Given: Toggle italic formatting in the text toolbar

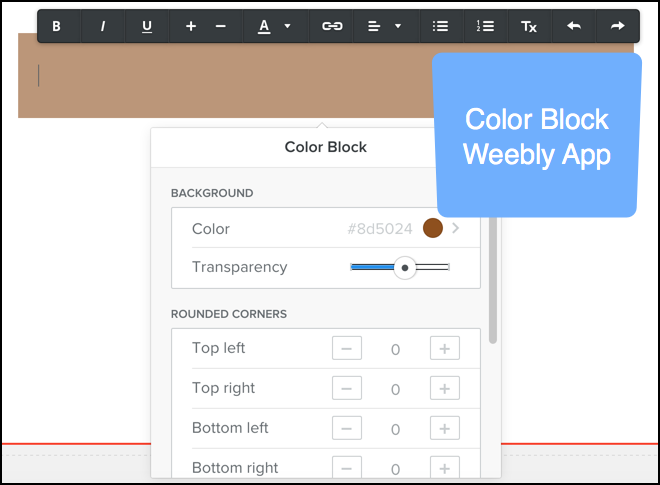Looking at the screenshot, I should (103, 26).
